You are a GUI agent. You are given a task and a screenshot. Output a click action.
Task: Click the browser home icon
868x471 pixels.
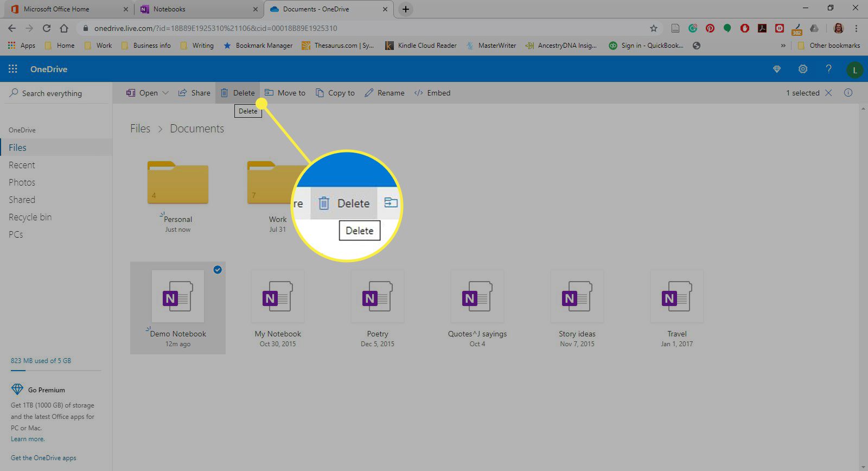(64, 28)
